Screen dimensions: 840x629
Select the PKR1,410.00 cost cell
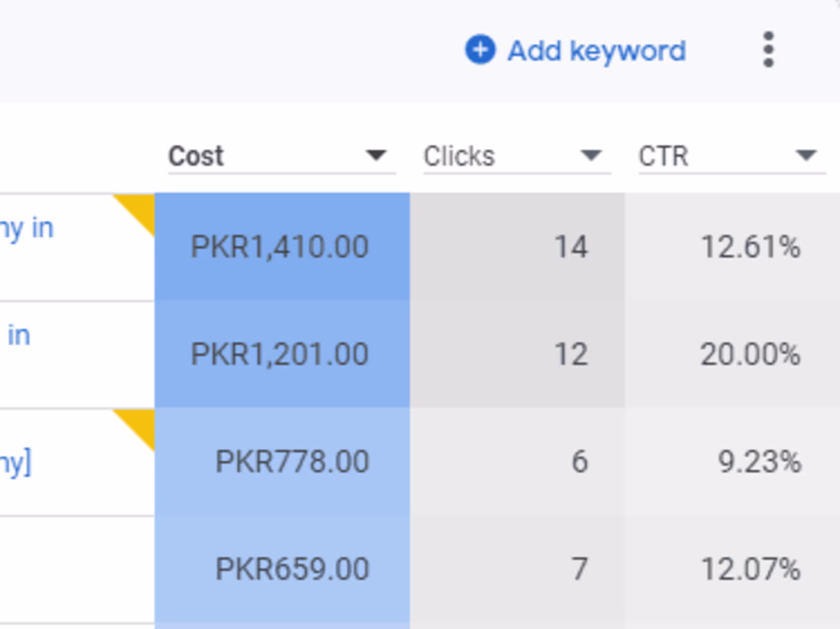click(280, 247)
